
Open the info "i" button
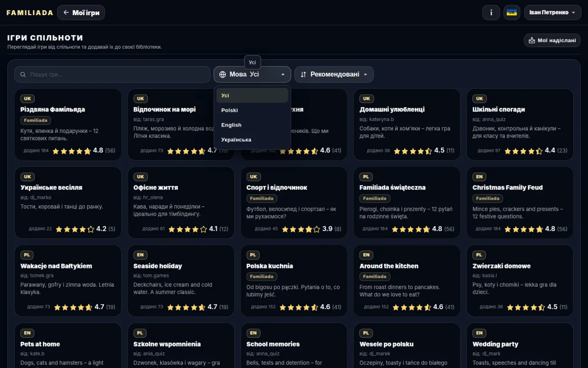[x=491, y=13]
